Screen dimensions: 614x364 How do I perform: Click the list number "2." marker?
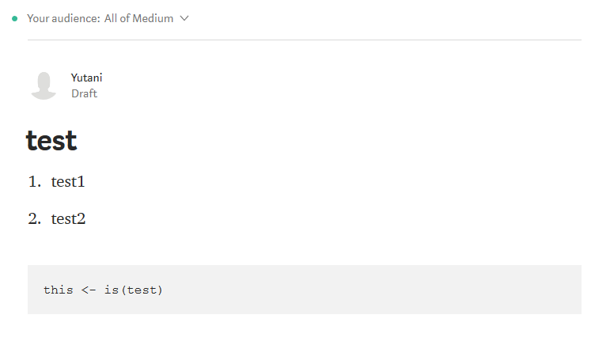point(35,218)
